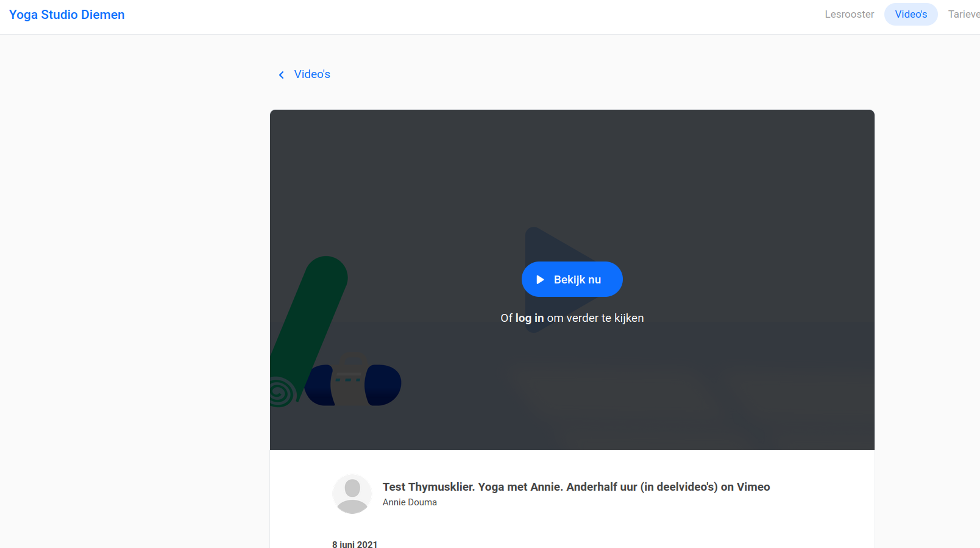The height and width of the screenshot is (548, 980).
Task: Click the video title 'Test Thymusklier. Yoga met Annie'
Action: (576, 487)
